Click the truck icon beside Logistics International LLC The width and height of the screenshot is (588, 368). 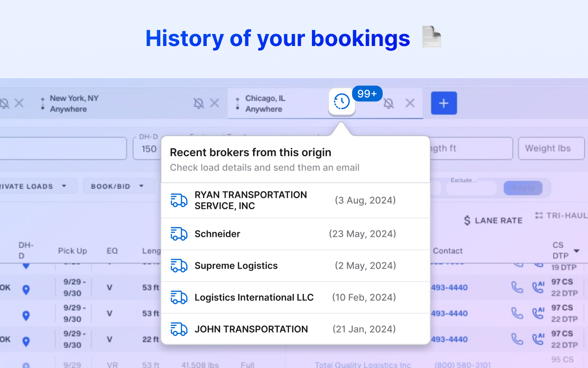pos(179,297)
